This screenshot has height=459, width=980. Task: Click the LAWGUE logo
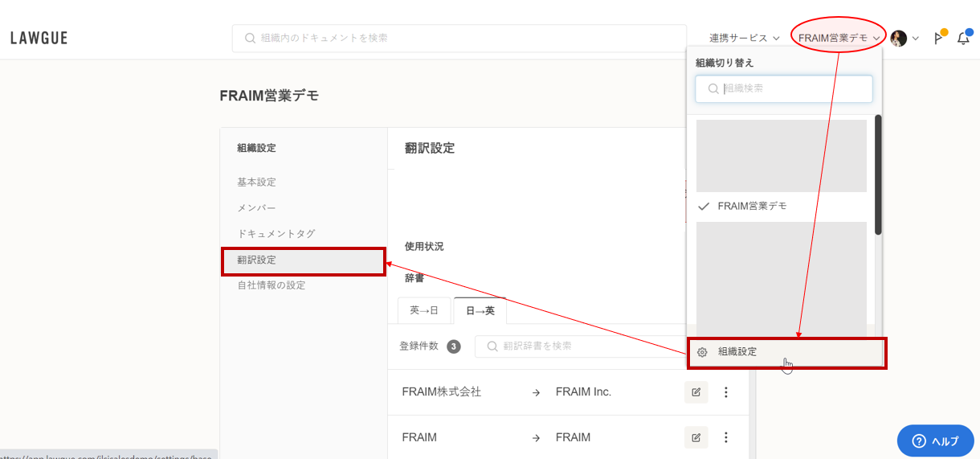point(39,38)
